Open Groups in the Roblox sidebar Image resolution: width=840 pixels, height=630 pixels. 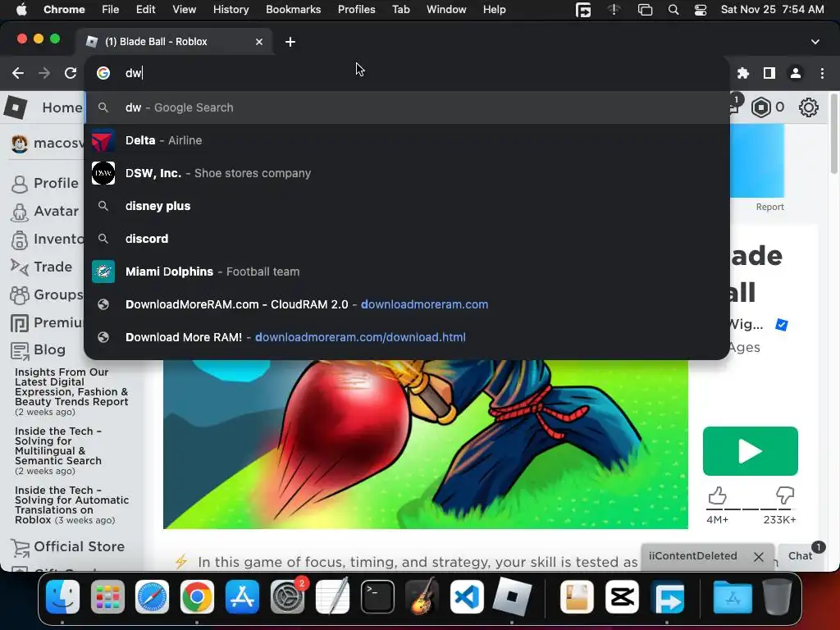pyautogui.click(x=47, y=294)
